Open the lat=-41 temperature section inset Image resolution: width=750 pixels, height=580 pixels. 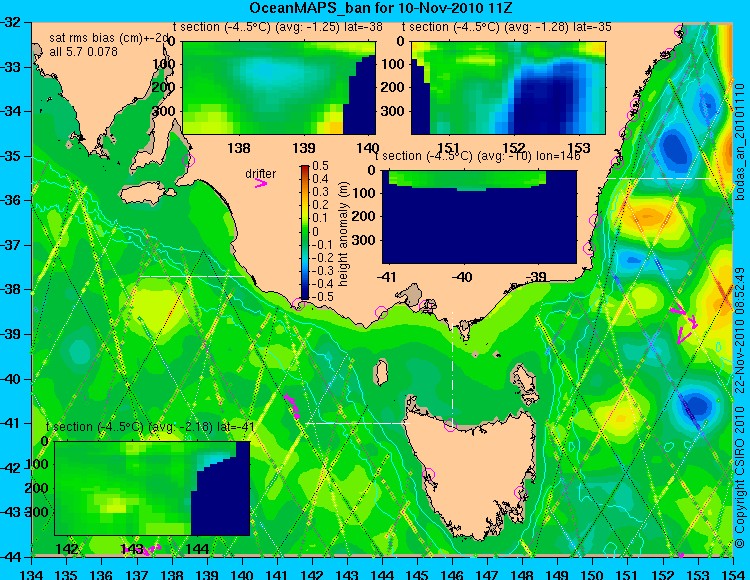point(152,488)
